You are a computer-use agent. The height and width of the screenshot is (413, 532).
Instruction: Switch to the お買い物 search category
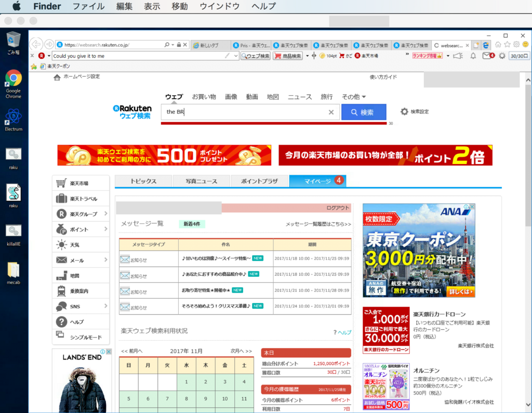(204, 97)
